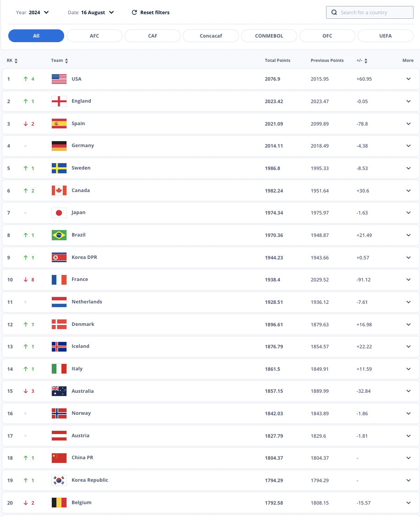
Task: Click the Reset filters button
Action: point(150,12)
